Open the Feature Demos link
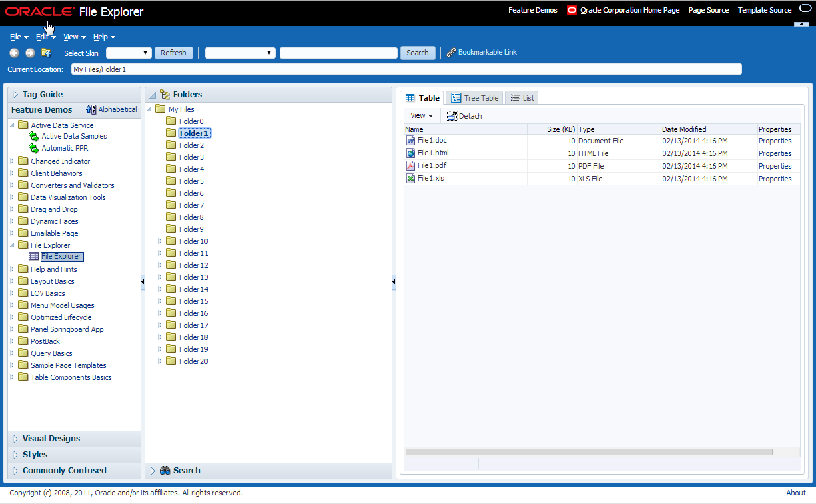Image resolution: width=816 pixels, height=504 pixels. [x=533, y=10]
